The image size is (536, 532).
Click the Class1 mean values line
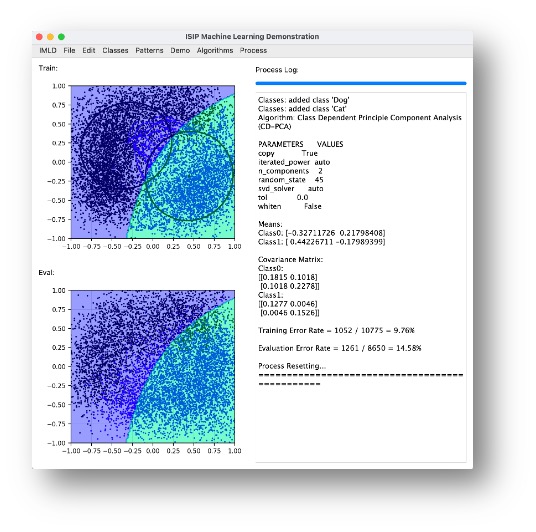[321, 242]
